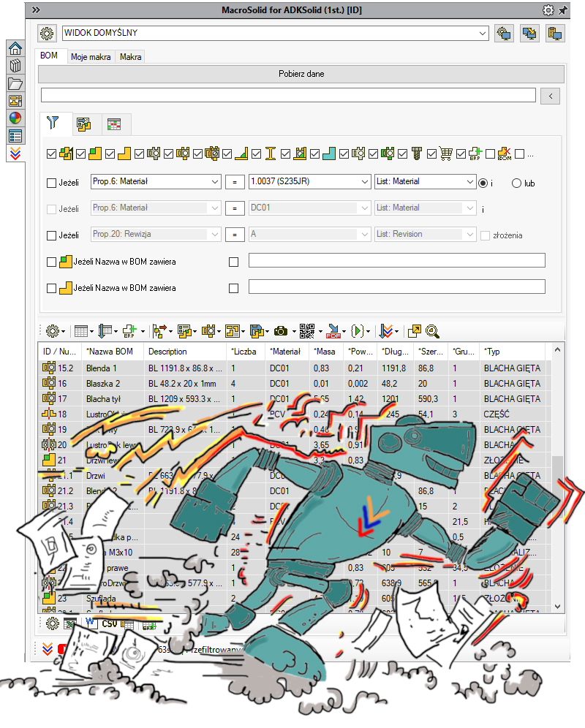585x728 pixels.
Task: Switch to the Makra tab
Action: click(x=130, y=57)
